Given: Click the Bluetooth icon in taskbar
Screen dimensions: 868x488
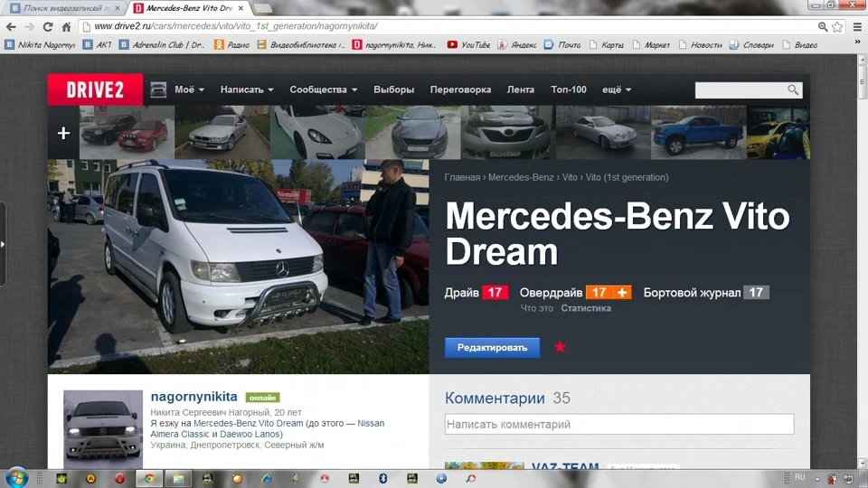Looking at the screenshot, I should click(x=382, y=478).
